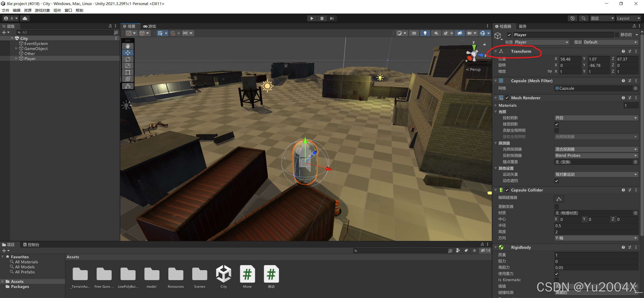Toggle 2D scene view mode
This screenshot has width=644, height=298.
[414, 33]
